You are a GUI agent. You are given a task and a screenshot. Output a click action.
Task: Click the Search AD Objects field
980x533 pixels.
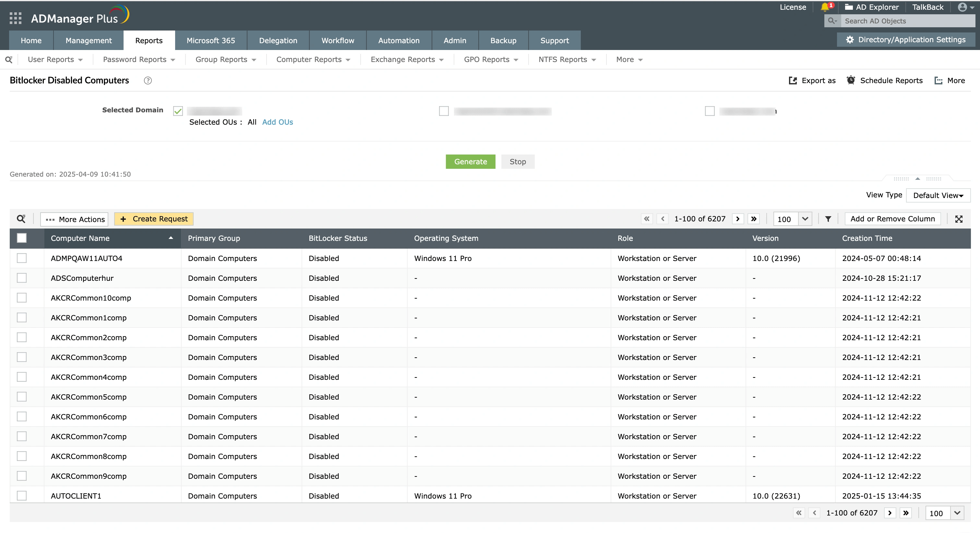907,21
